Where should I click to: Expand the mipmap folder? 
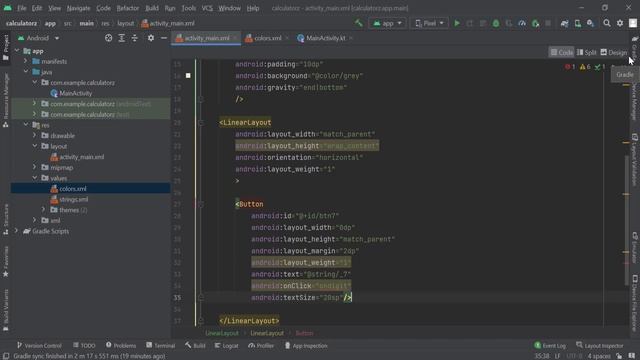click(35, 167)
